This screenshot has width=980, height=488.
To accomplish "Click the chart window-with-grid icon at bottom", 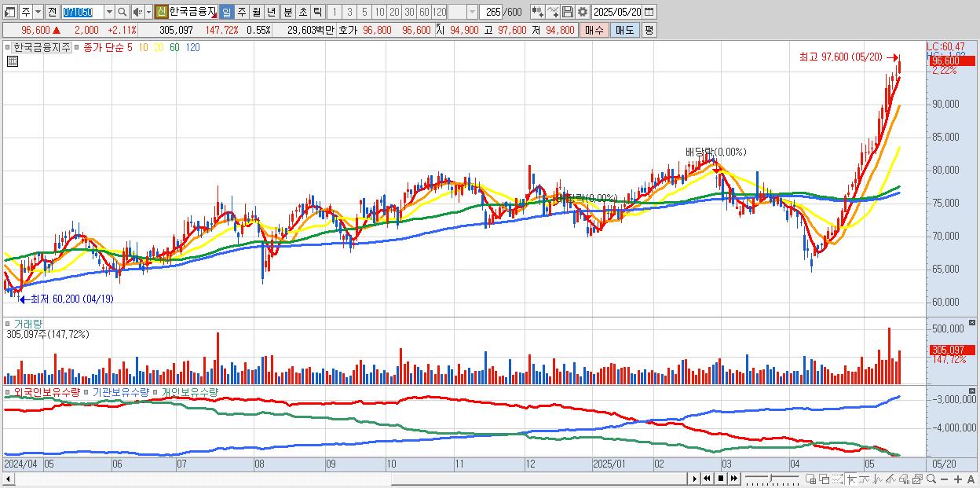I will [810, 479].
